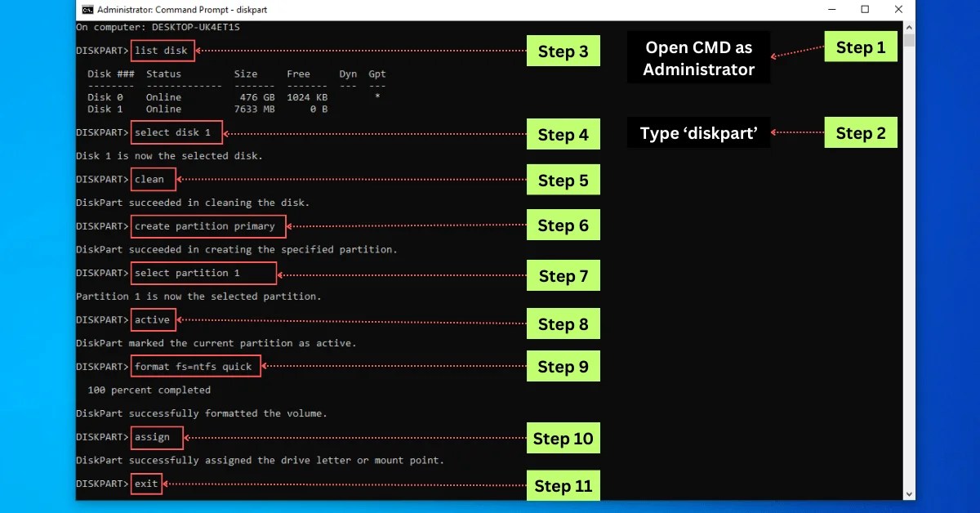Click the 'Open CMD as Administrator' box
This screenshot has width=980, height=513.
coord(698,57)
